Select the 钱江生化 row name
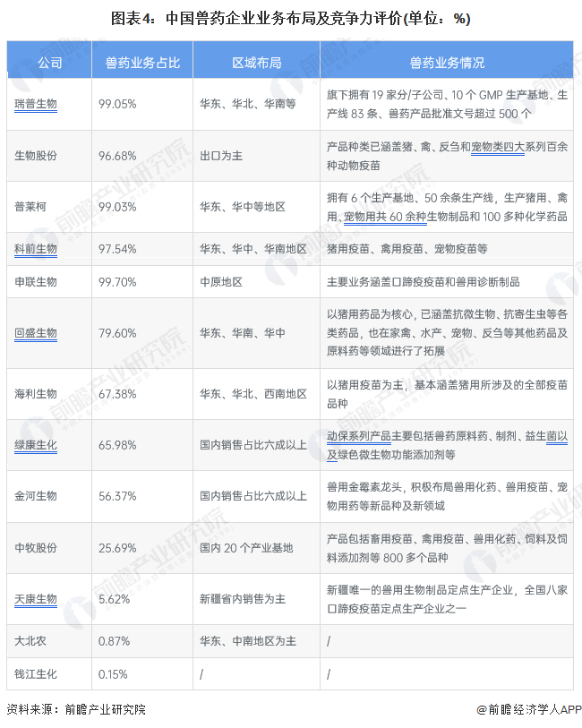This screenshot has height=728, width=582. click(36, 673)
